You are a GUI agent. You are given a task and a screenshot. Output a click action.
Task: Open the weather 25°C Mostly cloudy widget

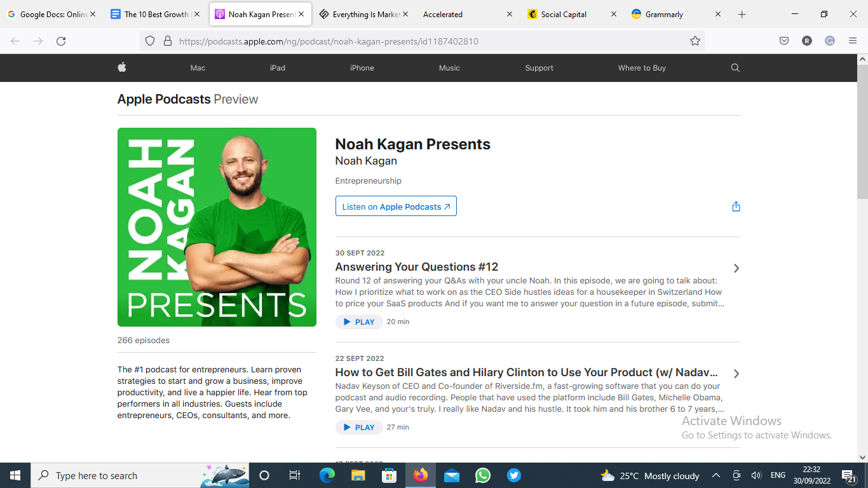(x=649, y=475)
